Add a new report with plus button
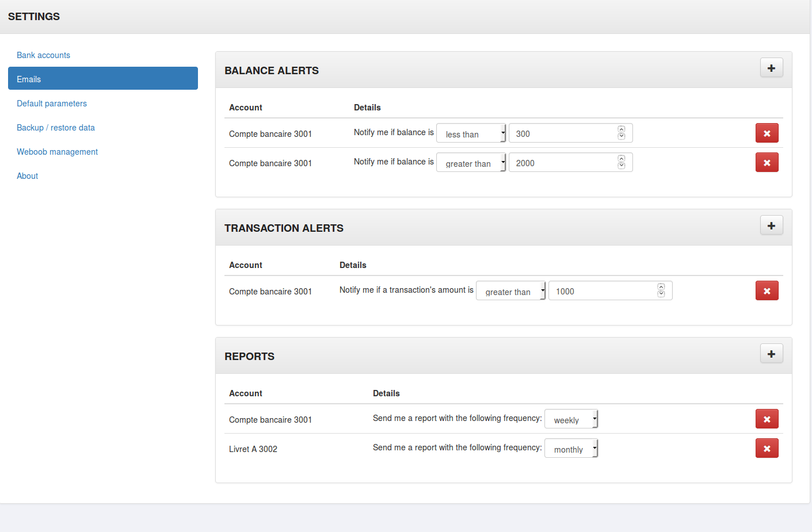812x532 pixels. coord(771,354)
